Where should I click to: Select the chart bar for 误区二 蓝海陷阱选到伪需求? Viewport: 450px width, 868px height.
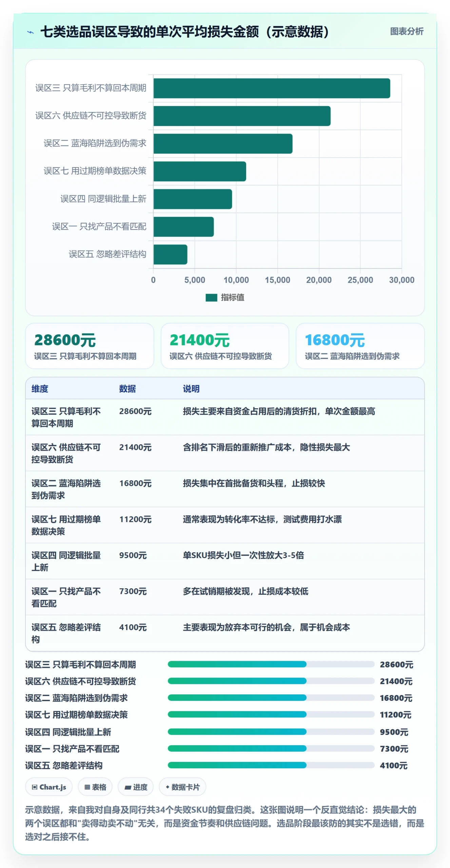pyautogui.click(x=223, y=144)
